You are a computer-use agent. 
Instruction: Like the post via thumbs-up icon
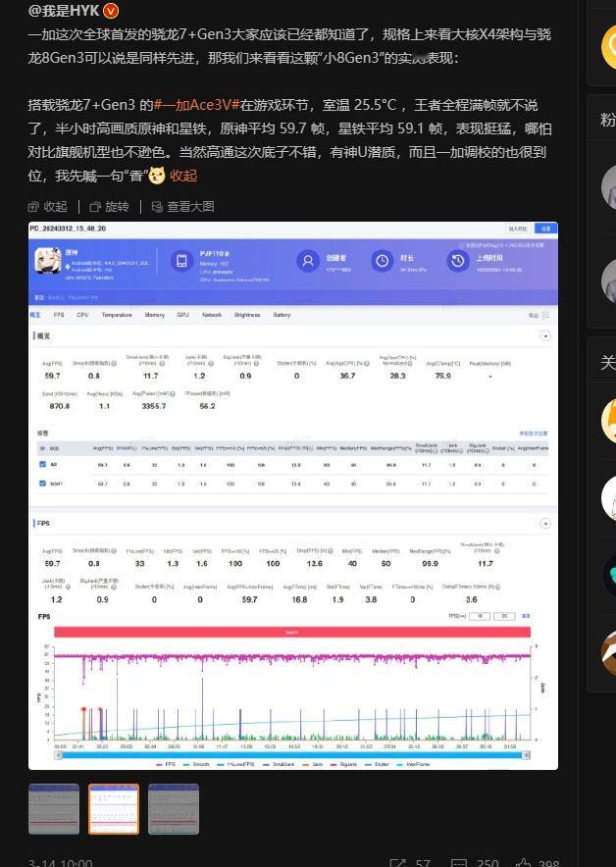tap(523, 864)
